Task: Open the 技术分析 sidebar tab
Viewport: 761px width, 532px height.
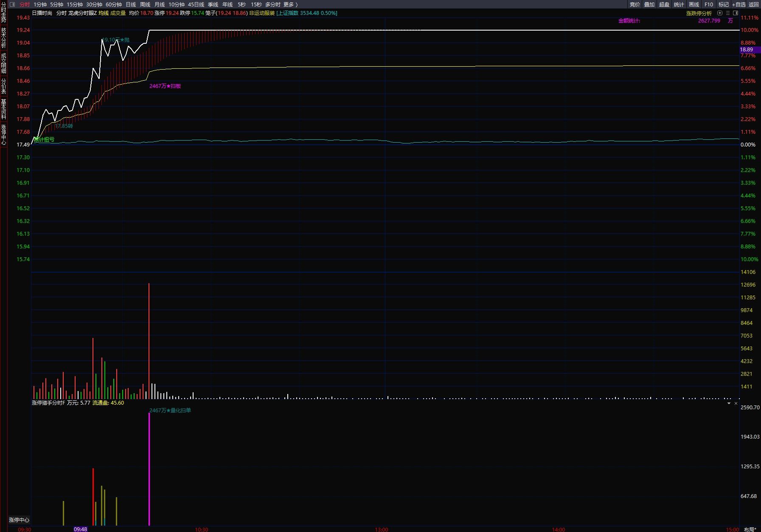Action: pos(3,38)
